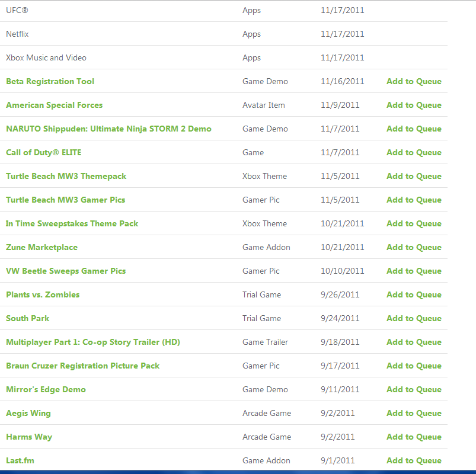The height and width of the screenshot is (474, 476).
Task: Open In Time Sweepstakes Theme Pack
Action: 72,223
